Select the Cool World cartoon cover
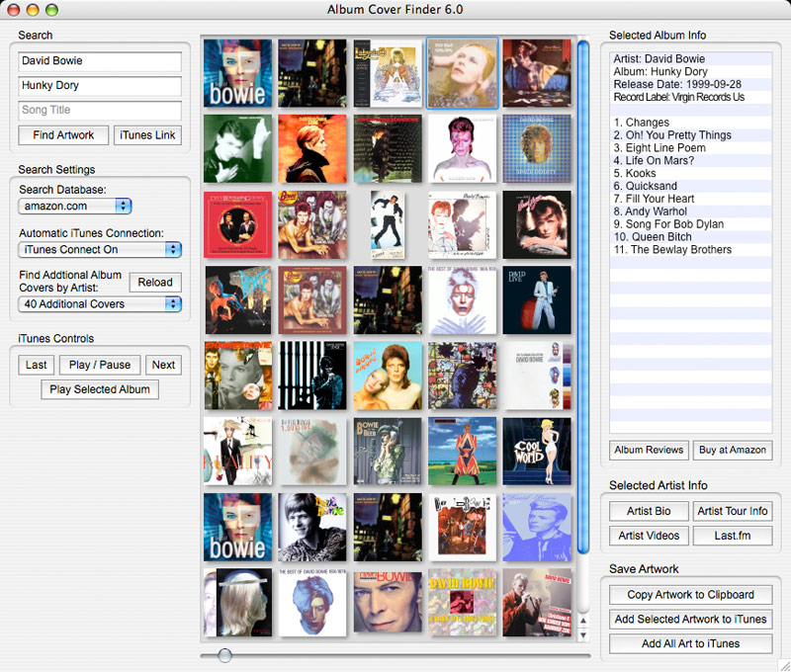 point(537,452)
